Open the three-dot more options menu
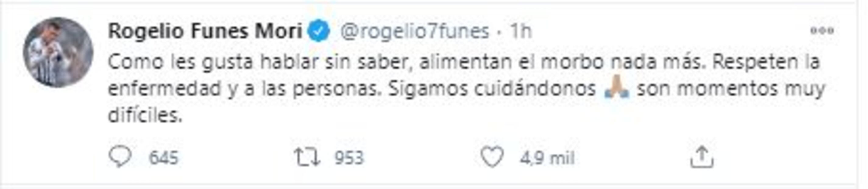This screenshot has height=189, width=868. click(822, 31)
